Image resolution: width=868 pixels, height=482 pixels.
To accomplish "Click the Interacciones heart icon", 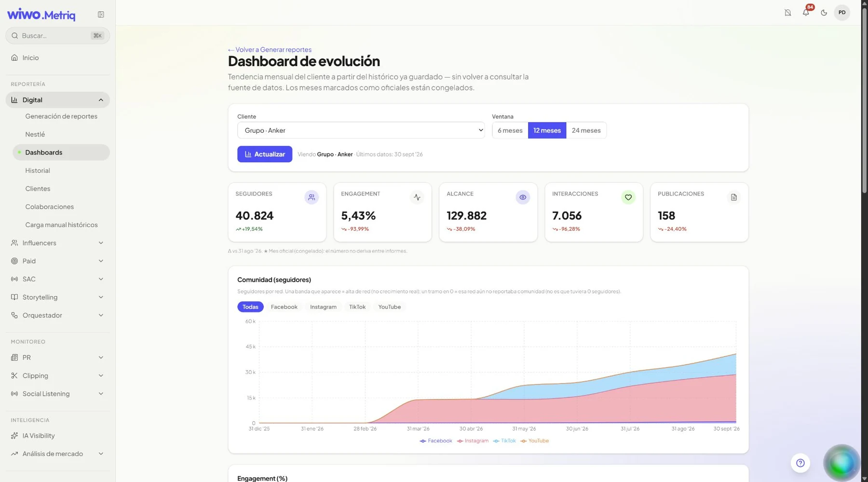I will tap(628, 197).
